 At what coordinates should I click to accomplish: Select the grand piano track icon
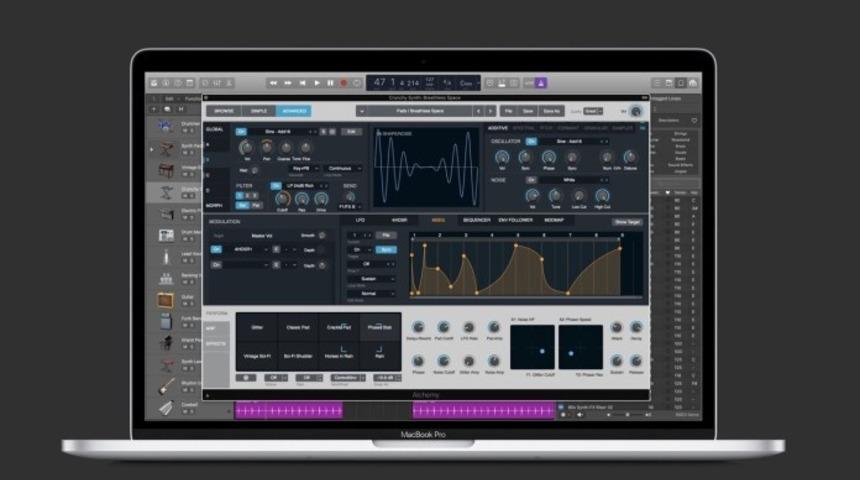pos(166,343)
